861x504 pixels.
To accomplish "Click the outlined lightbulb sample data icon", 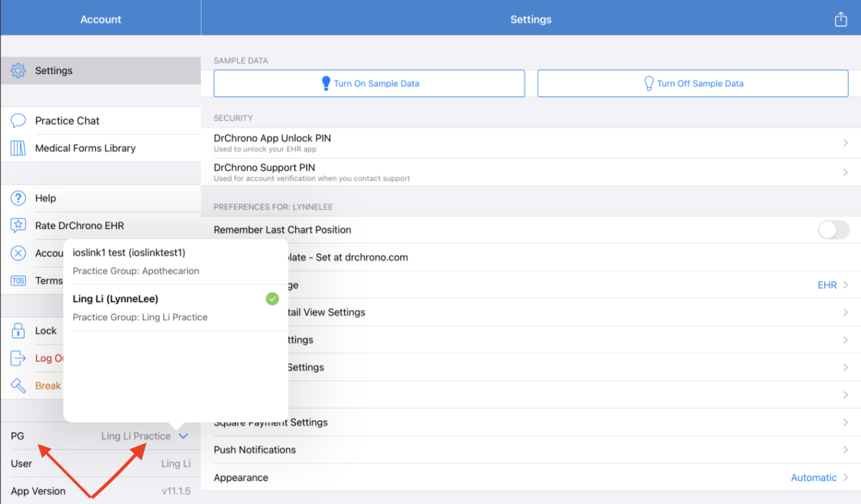I will pyautogui.click(x=649, y=83).
